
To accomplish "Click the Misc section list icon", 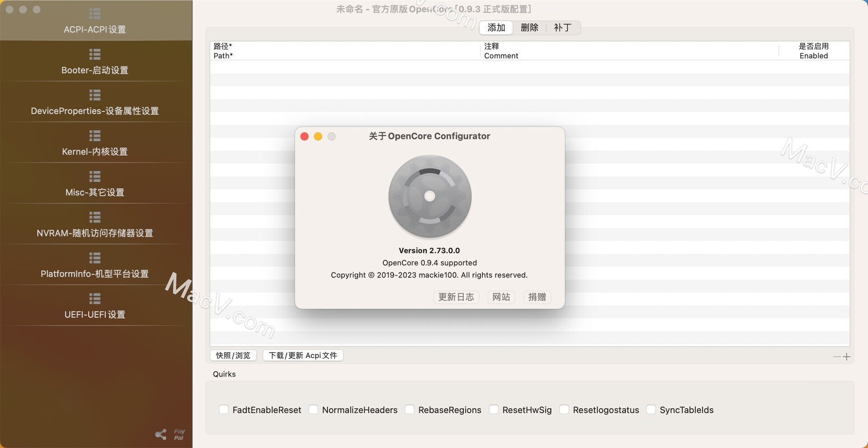I will pyautogui.click(x=95, y=176).
